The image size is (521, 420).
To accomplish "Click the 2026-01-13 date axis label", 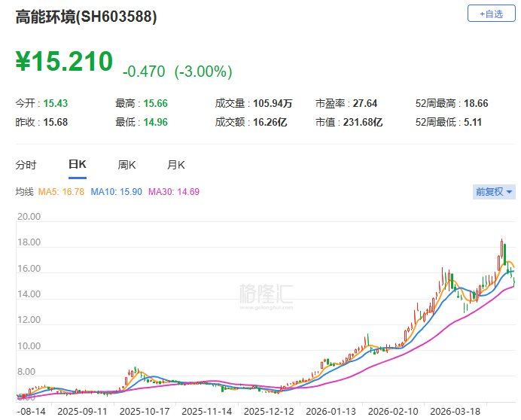I will click(331, 412).
